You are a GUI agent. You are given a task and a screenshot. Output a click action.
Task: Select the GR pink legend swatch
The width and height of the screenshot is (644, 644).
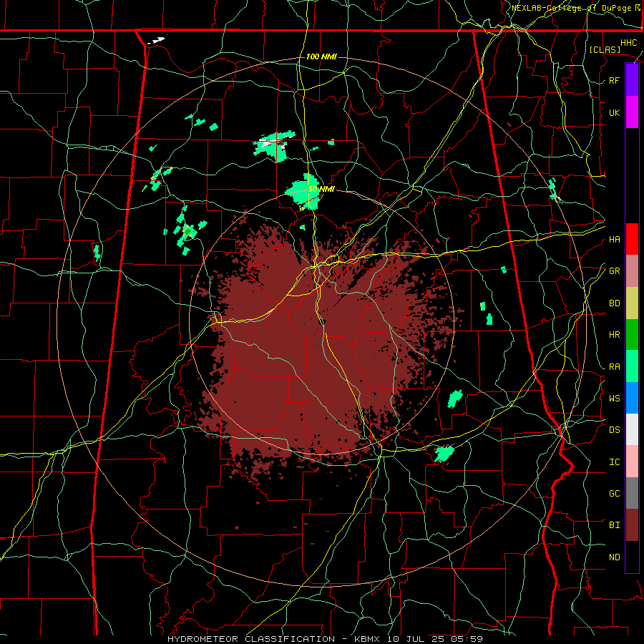(632, 271)
